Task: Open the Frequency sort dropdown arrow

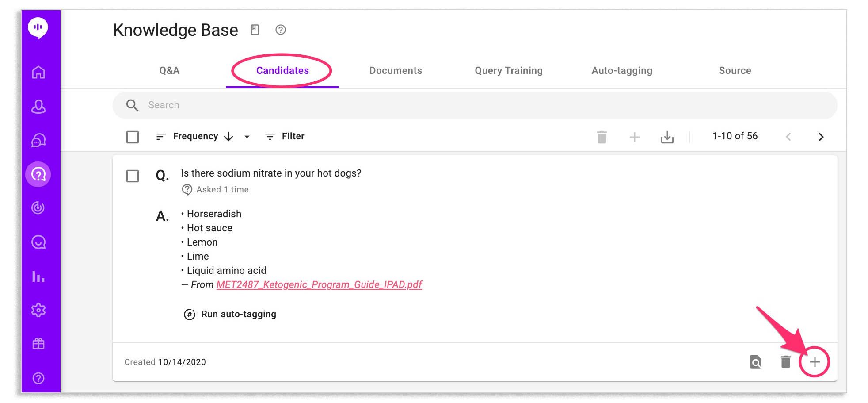Action: 247,137
